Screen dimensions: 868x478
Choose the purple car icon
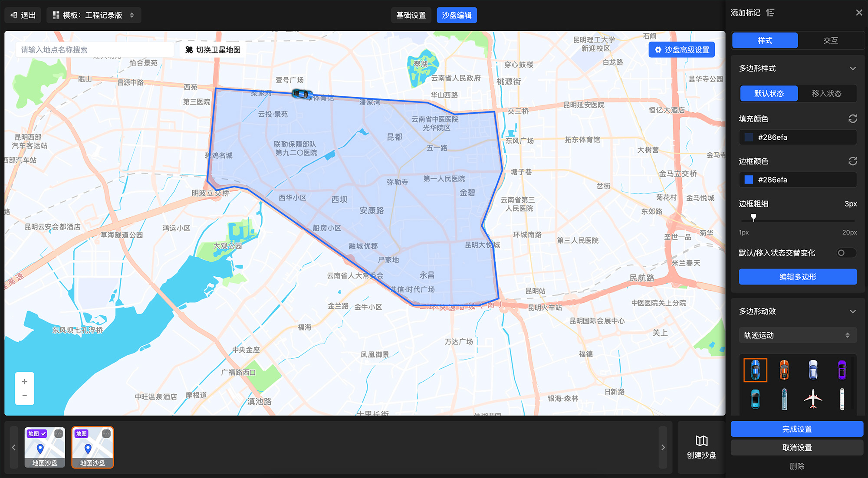tap(842, 370)
